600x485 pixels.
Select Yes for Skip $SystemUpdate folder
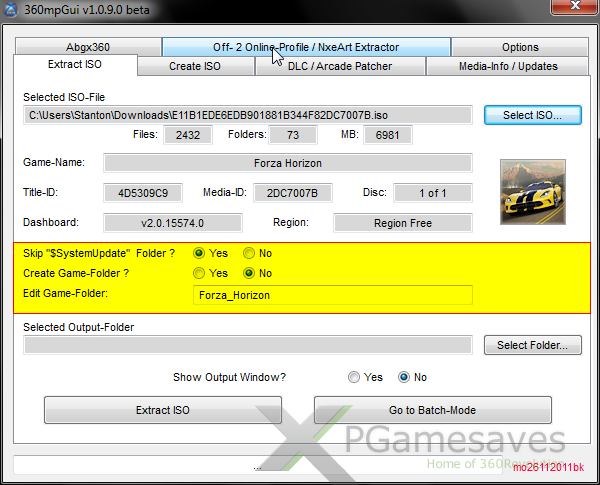199,254
